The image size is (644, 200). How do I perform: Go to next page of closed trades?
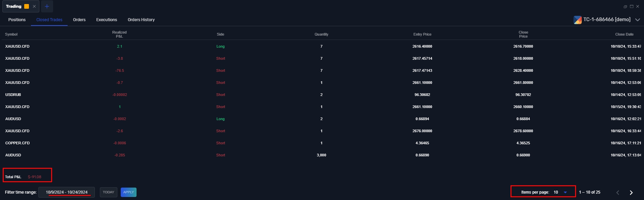631,192
